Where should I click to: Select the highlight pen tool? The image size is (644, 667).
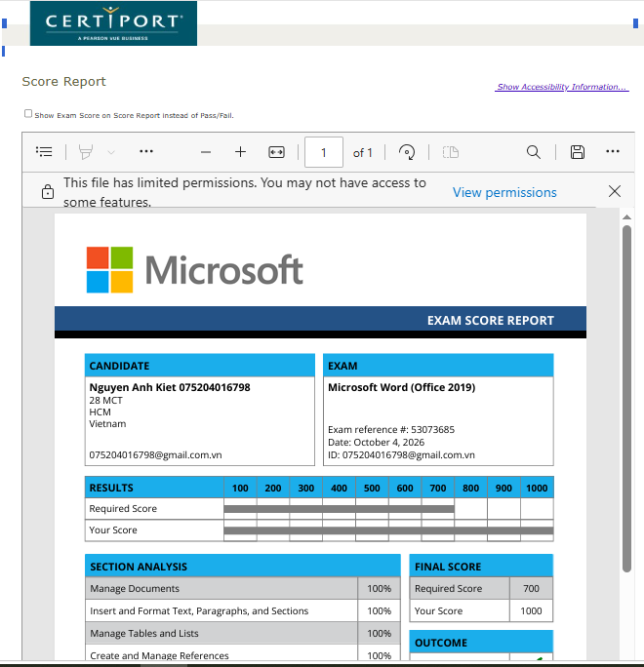click(x=86, y=152)
